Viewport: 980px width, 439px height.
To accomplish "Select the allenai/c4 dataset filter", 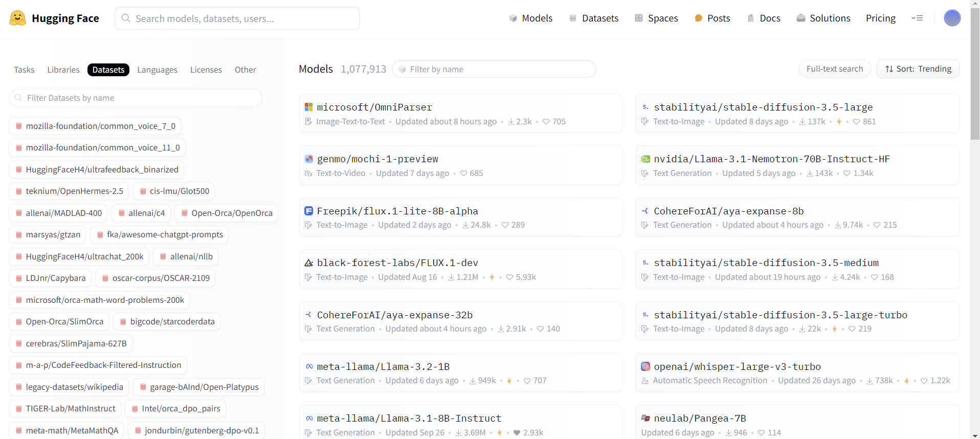I will tap(141, 213).
